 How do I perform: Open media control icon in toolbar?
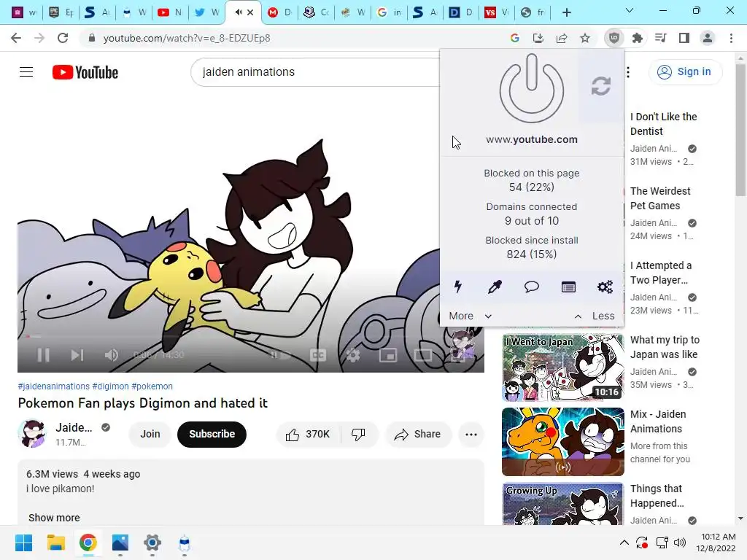[660, 38]
